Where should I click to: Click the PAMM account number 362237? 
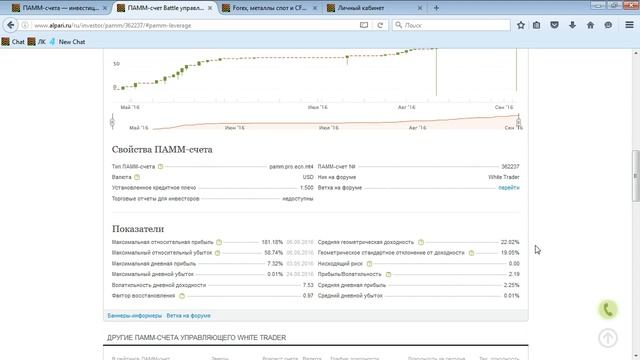[x=510, y=167]
